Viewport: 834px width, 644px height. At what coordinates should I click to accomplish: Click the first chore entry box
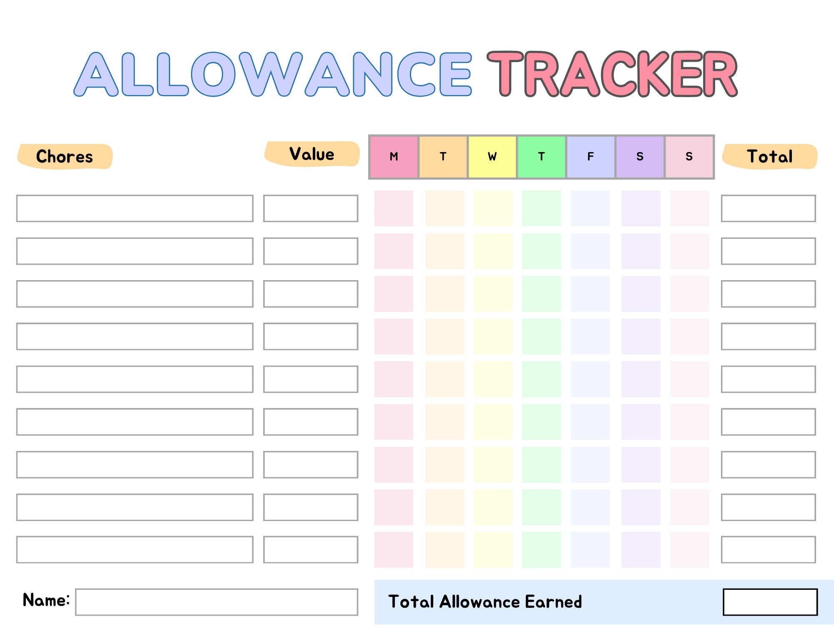135,208
